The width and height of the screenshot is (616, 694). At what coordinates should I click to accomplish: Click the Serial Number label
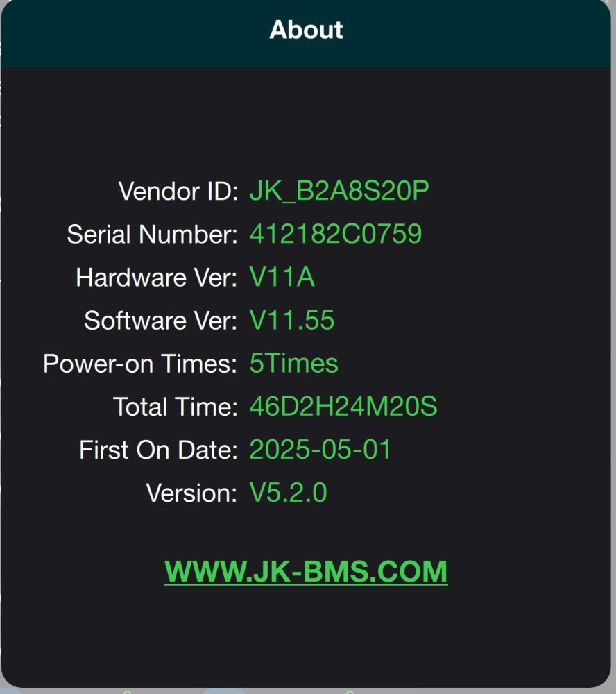point(152,234)
